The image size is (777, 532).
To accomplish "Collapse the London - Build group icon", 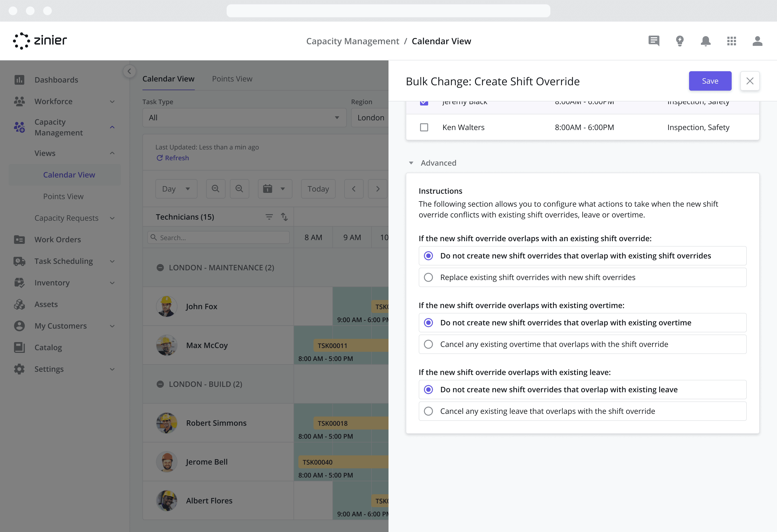I will pos(160,384).
